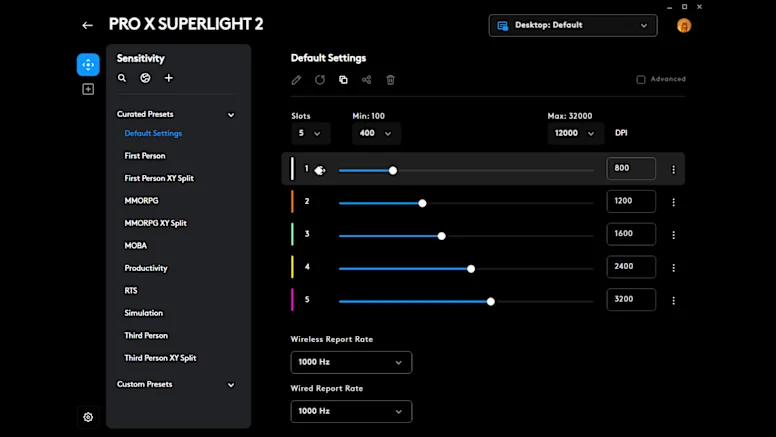Screen dimensions: 776x437
Task: Open the Wired Report Rate dropdown
Action: 351,411
